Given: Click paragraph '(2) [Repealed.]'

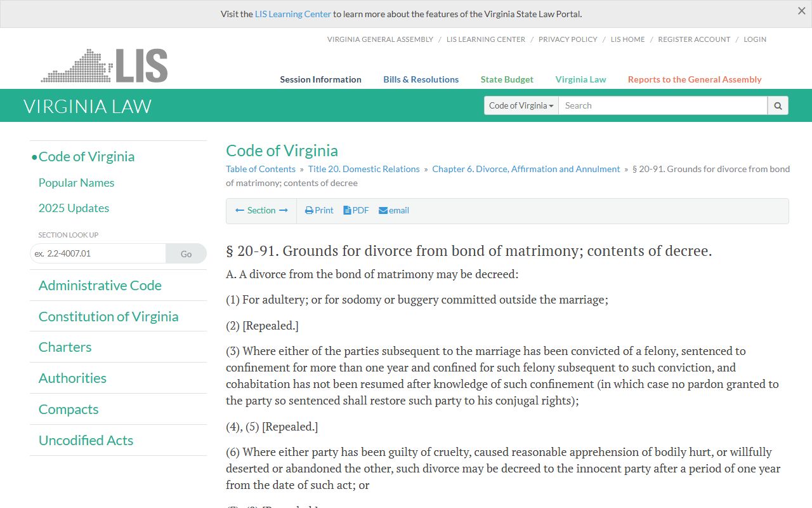Looking at the screenshot, I should coord(262,326).
